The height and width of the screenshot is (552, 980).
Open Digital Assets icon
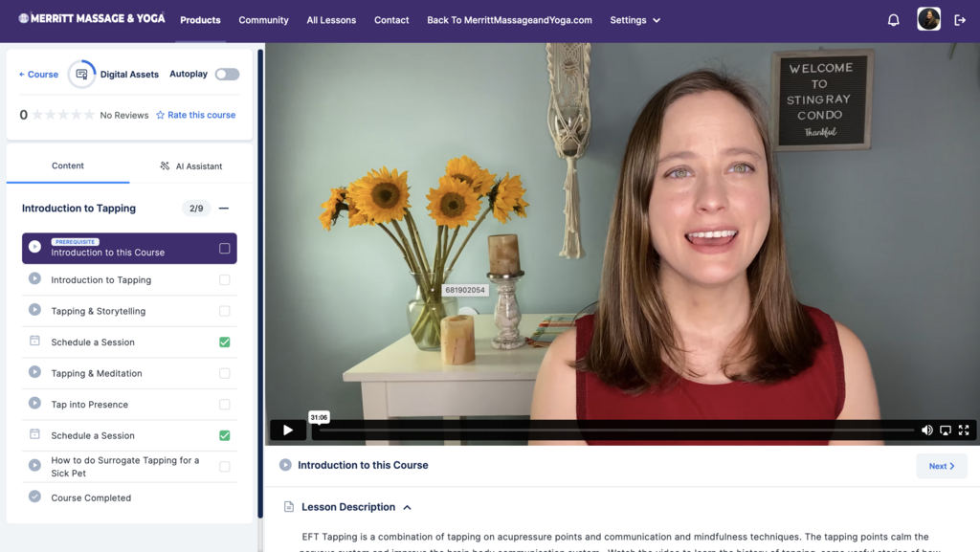82,75
